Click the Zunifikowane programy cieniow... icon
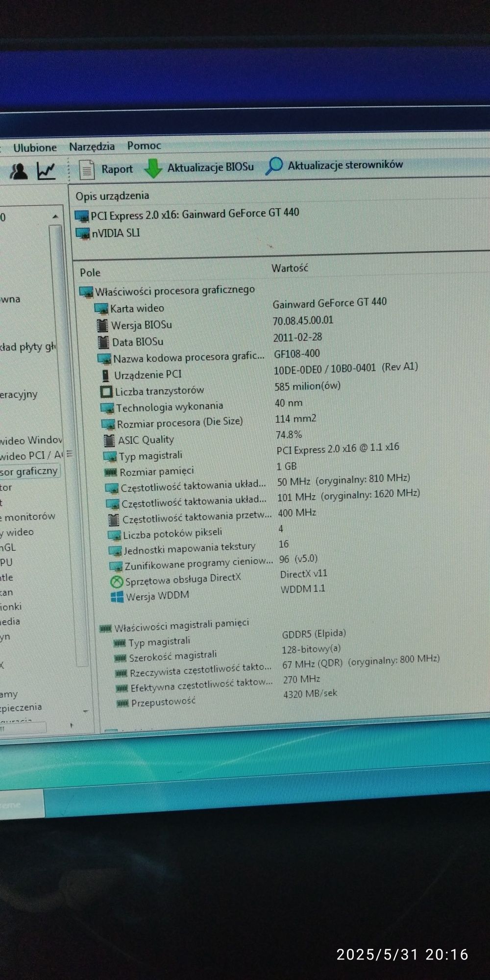Image resolution: width=490 pixels, height=980 pixels. tap(116, 566)
